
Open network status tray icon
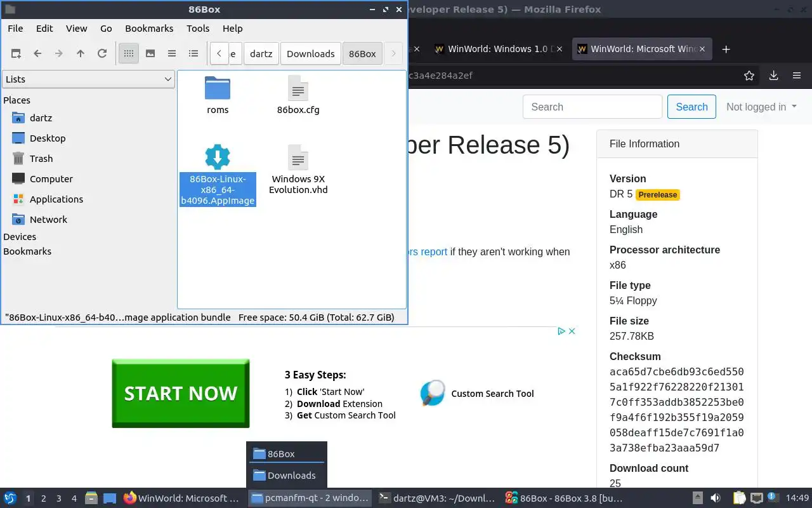[x=756, y=498]
